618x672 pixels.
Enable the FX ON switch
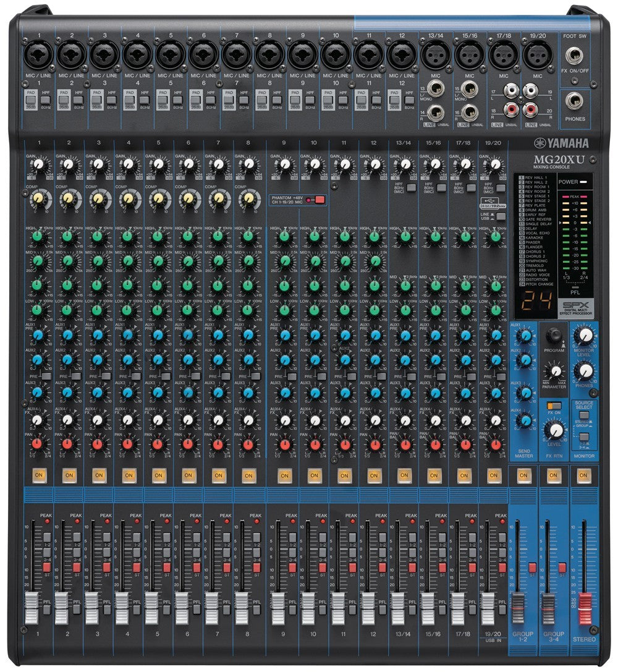click(x=554, y=406)
